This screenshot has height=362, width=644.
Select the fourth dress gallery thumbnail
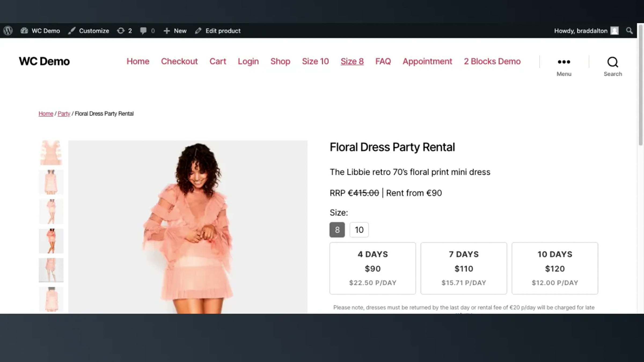click(51, 241)
